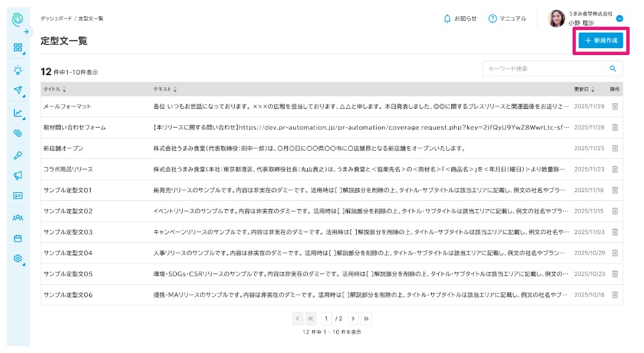The image size is (644, 353).
Task: Delete the メールフォーマット template via trash icon
Action: 615,106
